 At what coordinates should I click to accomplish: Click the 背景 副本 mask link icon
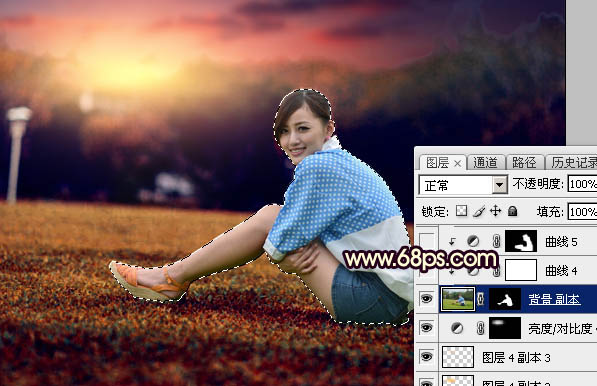[x=480, y=299]
